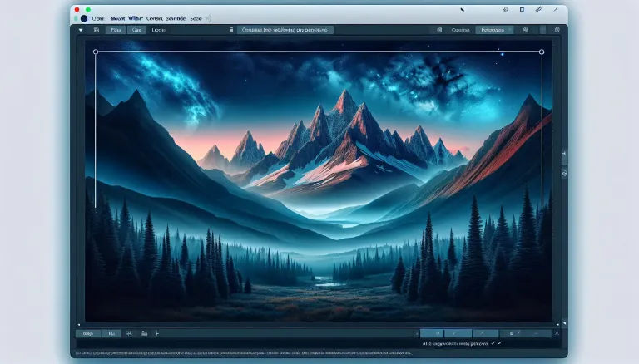This screenshot has width=639, height=364.
Task: Click the small square icon beside the toolbar triangle
Action: point(97,29)
